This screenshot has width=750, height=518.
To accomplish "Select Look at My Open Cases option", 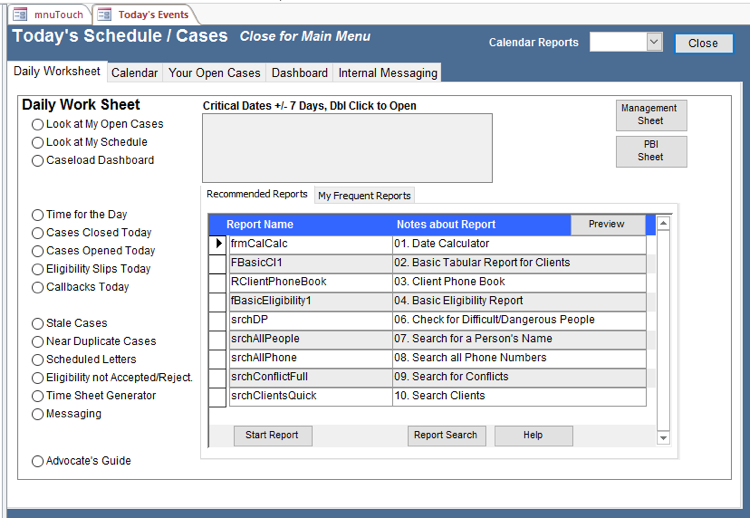I will tap(38, 125).
